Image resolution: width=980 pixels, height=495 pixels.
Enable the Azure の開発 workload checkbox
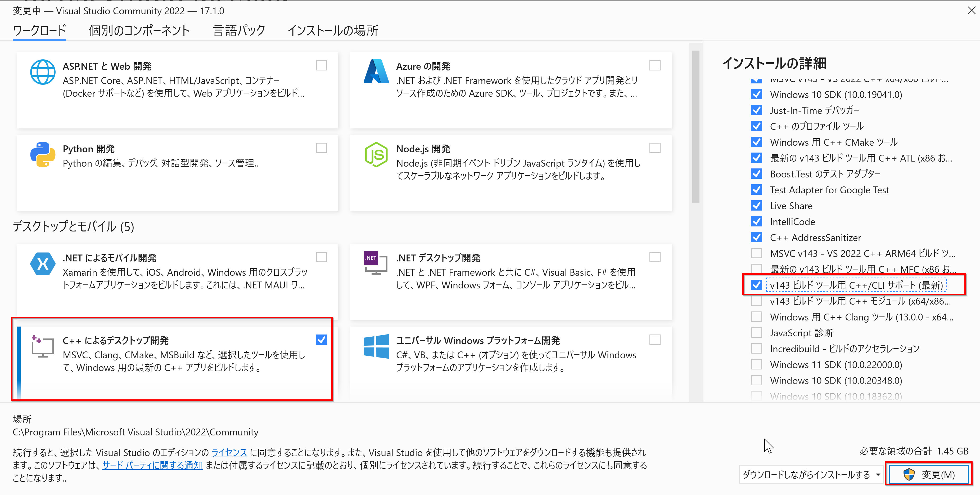click(655, 65)
